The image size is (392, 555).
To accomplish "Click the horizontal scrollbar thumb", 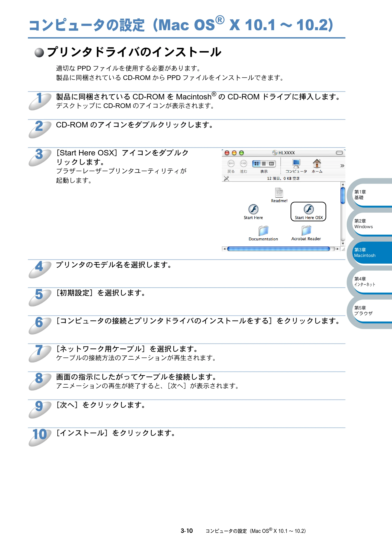I will pos(278,249).
